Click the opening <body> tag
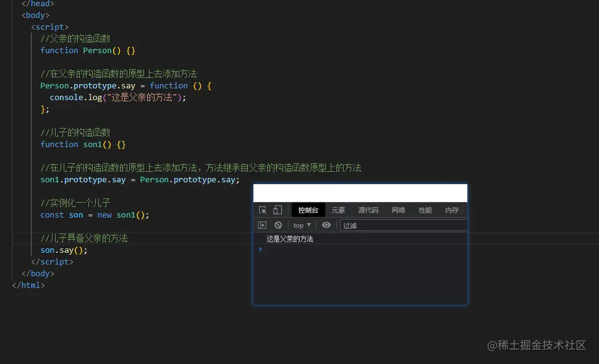 coord(35,15)
